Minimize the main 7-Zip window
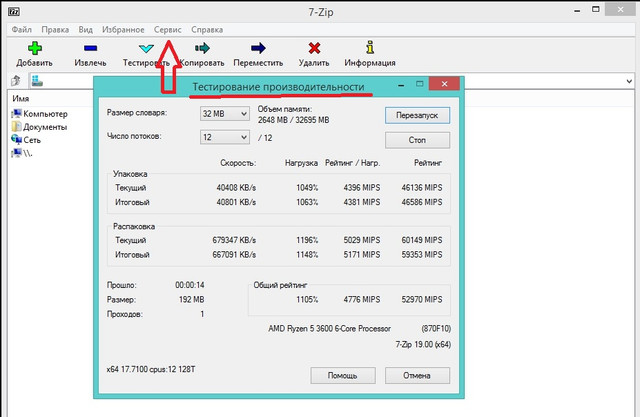Viewport: 640px width, 417px height. (577, 11)
